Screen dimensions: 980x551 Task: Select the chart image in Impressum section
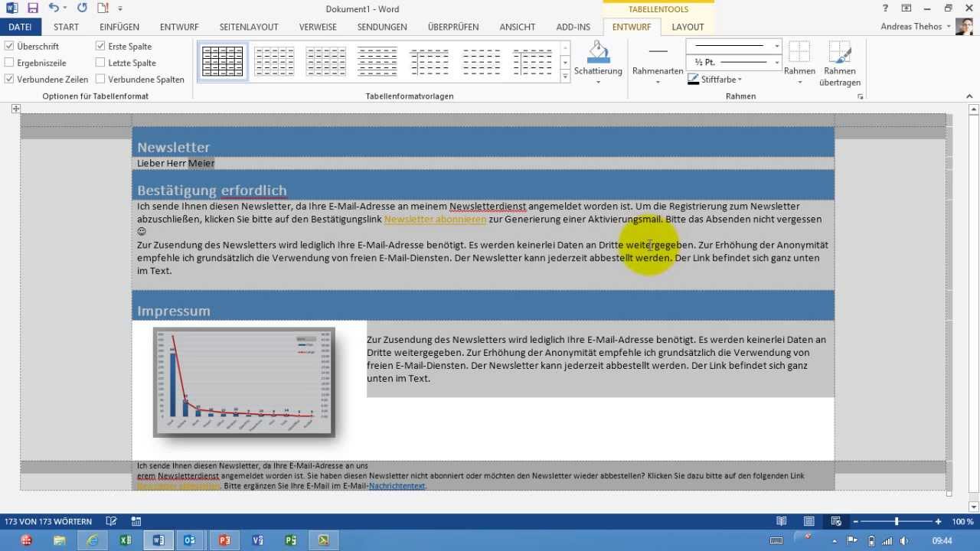243,382
